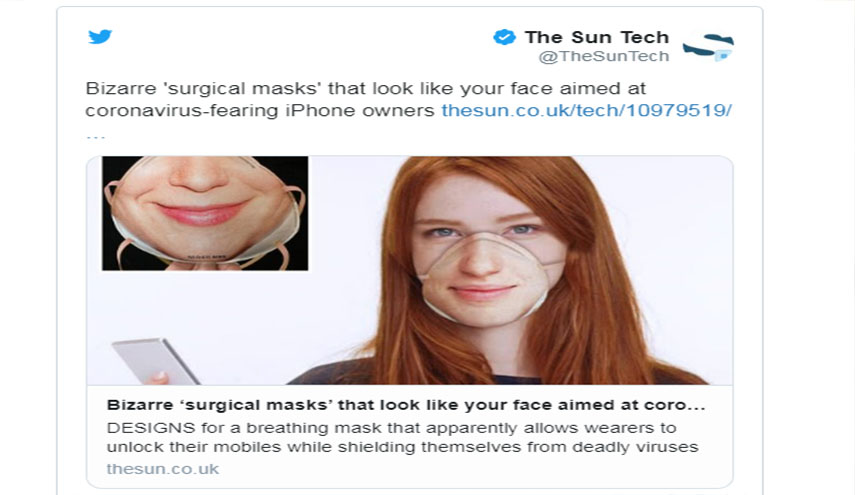
Task: Click the words 'coronavirus-fearing iPhone owners'
Action: [260, 111]
